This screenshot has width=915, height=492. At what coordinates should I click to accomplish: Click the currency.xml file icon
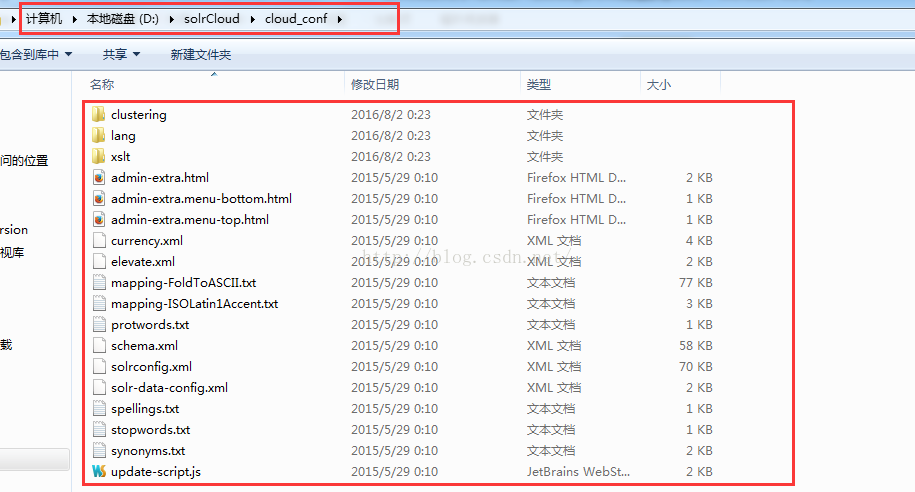pos(99,240)
